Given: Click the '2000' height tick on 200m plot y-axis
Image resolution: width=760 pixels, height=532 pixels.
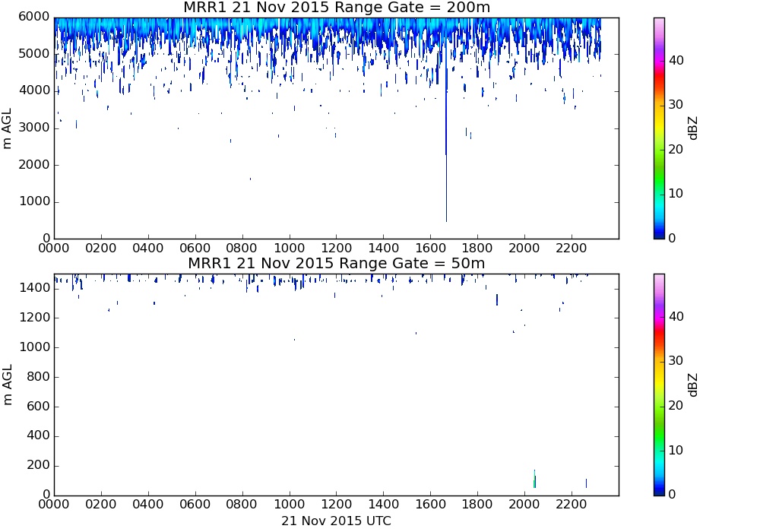Looking at the screenshot, I should (x=34, y=165).
